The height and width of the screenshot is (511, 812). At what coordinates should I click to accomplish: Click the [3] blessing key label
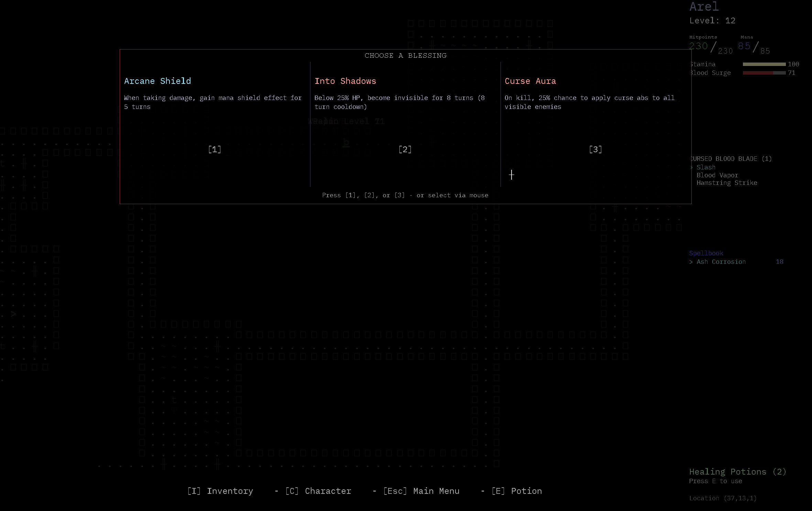pyautogui.click(x=595, y=149)
